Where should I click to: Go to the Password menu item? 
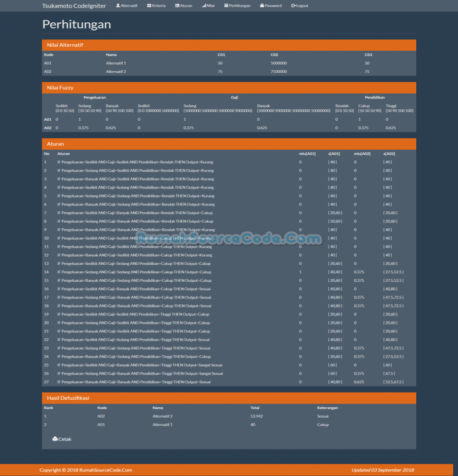click(273, 6)
